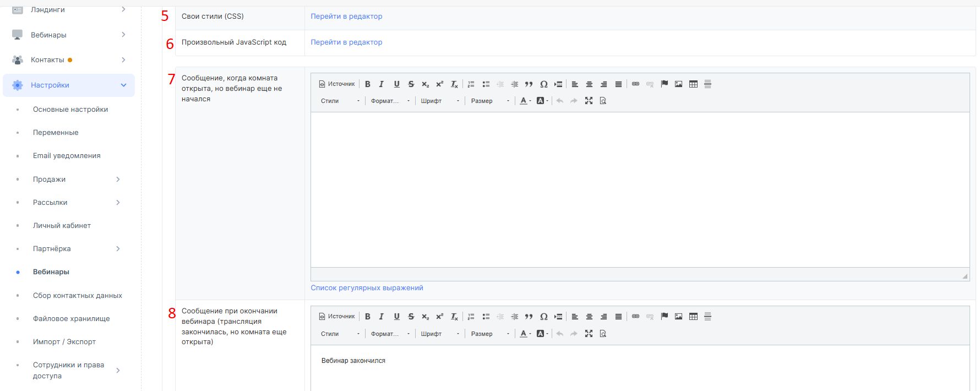Open Список регулярных выражений link
980x391 pixels.
click(367, 288)
